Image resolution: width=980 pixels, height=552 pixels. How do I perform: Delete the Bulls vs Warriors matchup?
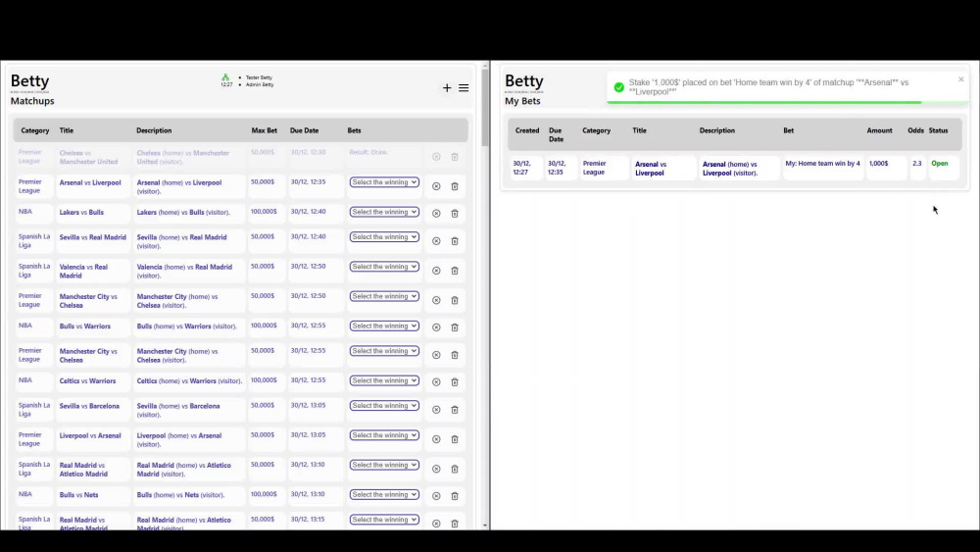455,326
